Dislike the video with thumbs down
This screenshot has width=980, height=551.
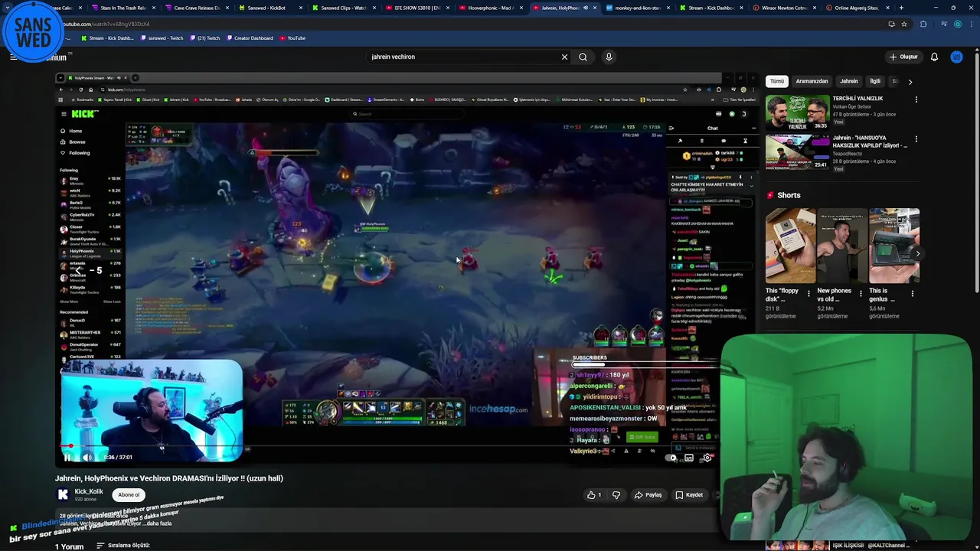[616, 495]
